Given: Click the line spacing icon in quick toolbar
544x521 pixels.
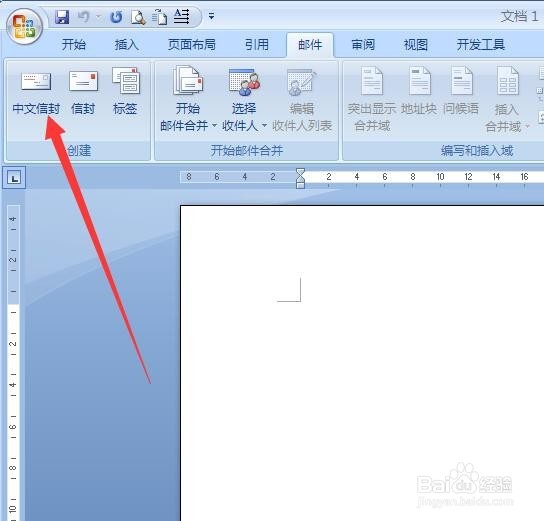Looking at the screenshot, I should (x=181, y=16).
